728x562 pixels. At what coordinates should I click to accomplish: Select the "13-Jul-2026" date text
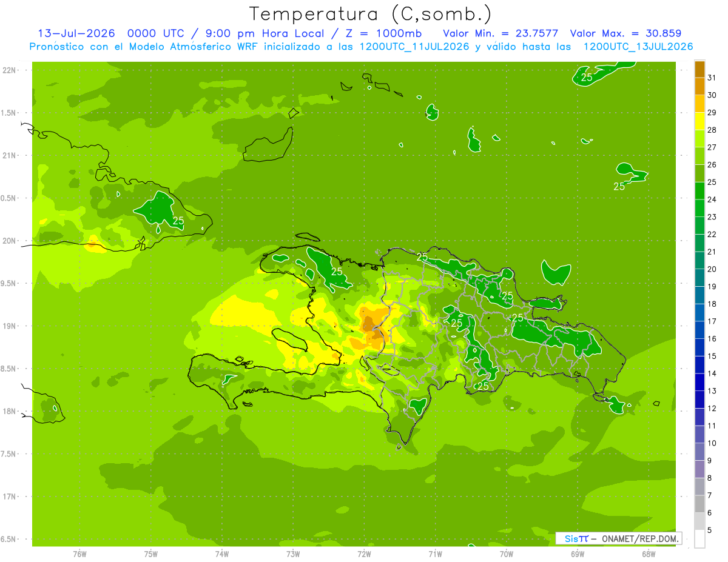tap(76, 33)
